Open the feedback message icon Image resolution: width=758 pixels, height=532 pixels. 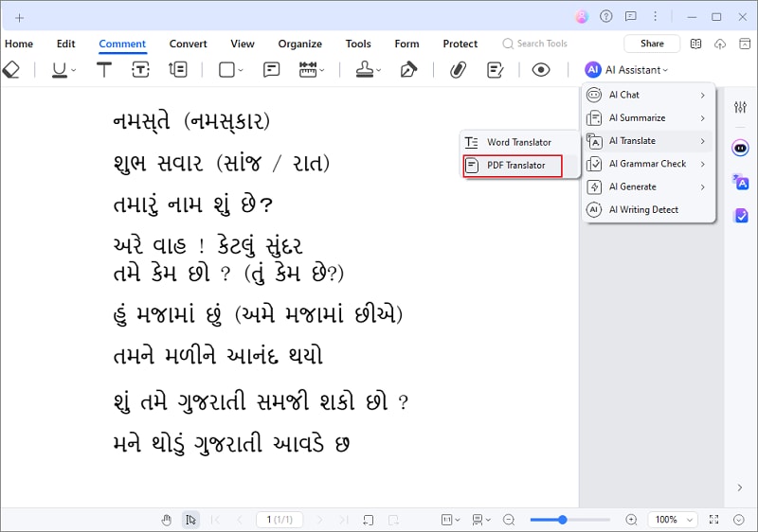[630, 17]
